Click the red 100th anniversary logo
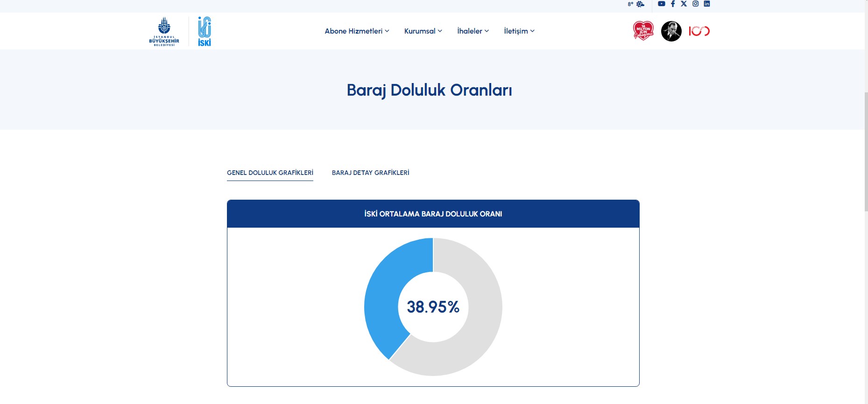Viewport: 868px width, 404px height. (699, 31)
